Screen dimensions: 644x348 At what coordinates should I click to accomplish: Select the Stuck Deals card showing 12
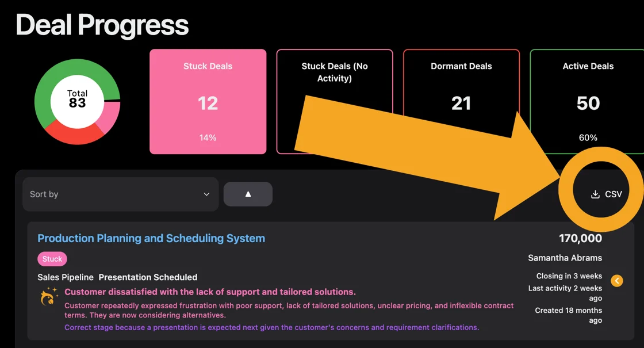pyautogui.click(x=208, y=102)
